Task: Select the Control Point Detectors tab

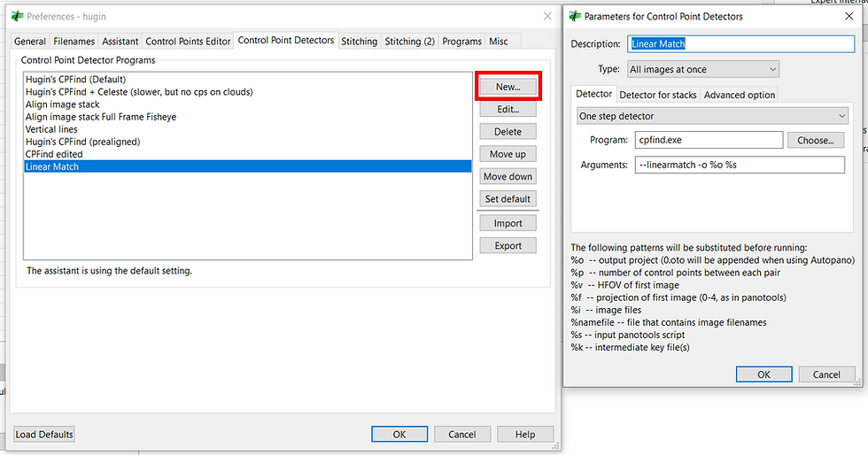Action: coord(285,41)
